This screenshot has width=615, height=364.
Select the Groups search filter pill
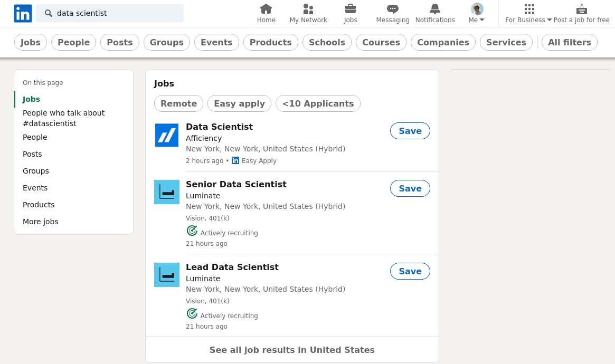(x=167, y=42)
